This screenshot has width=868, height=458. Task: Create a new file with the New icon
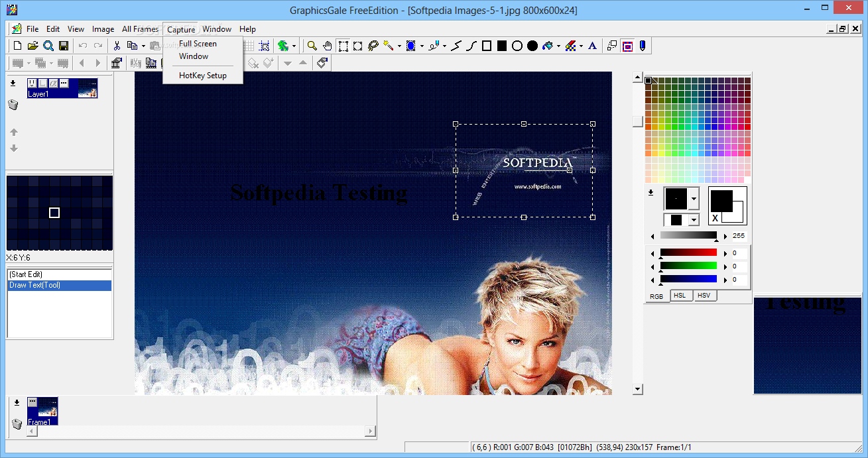coord(17,46)
